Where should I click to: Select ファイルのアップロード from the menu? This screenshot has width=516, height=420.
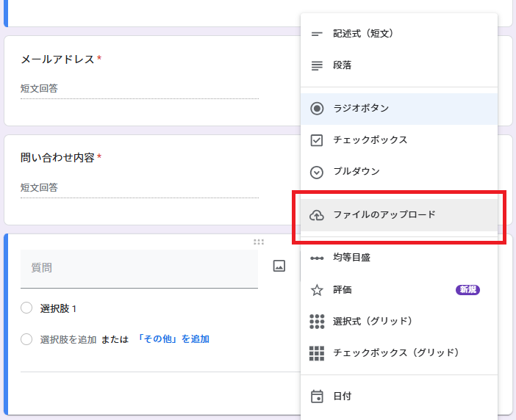(x=384, y=215)
